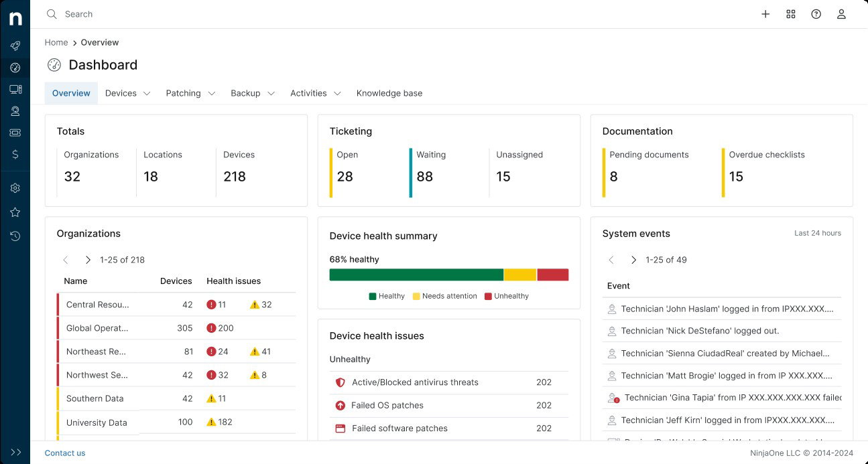Open the Administration gear icon in sidebar

click(15, 187)
